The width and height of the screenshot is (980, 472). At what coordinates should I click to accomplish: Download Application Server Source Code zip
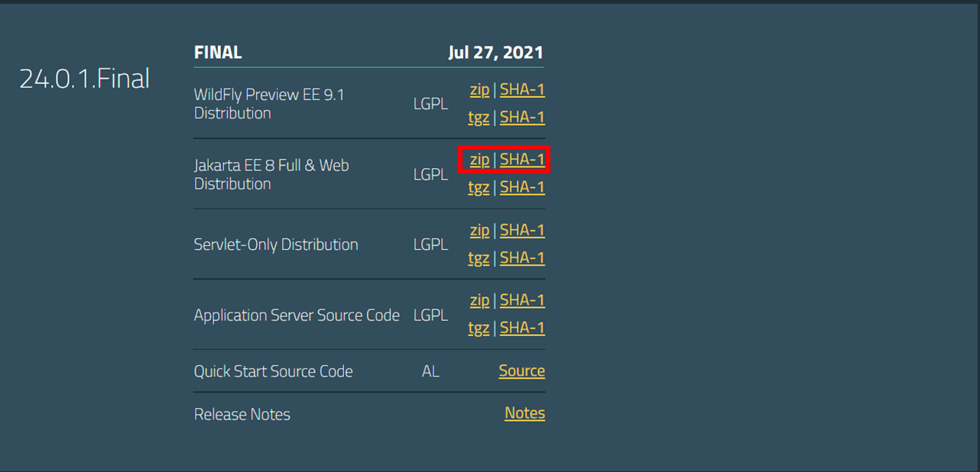[479, 301]
